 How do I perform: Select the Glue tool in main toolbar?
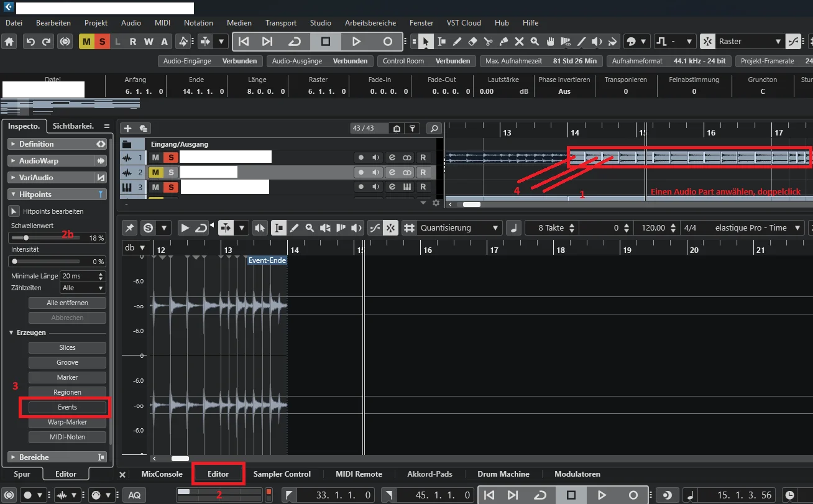503,42
